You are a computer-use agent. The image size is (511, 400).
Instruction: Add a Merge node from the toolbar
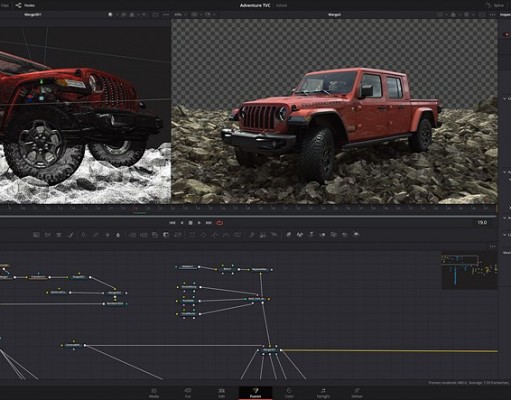(x=132, y=235)
